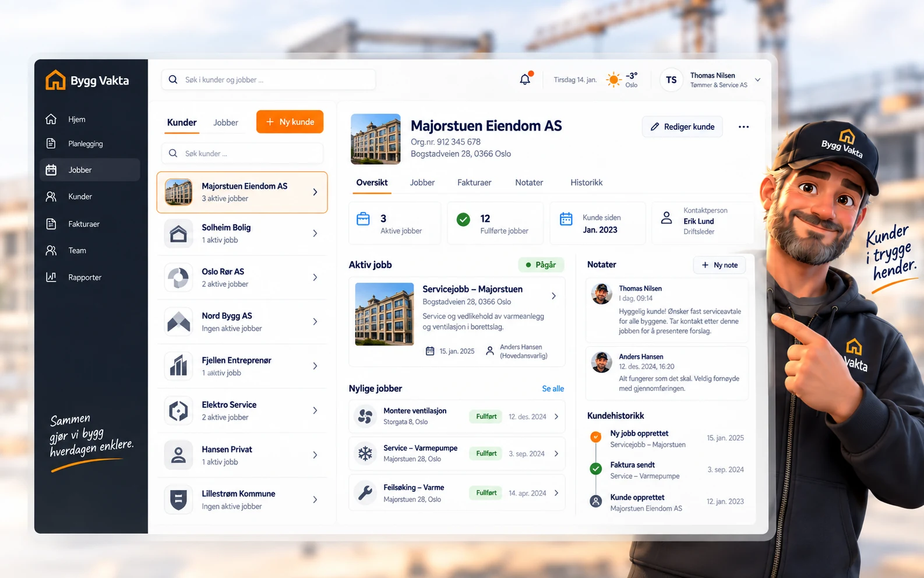Click the sun weather icon

pyautogui.click(x=613, y=80)
